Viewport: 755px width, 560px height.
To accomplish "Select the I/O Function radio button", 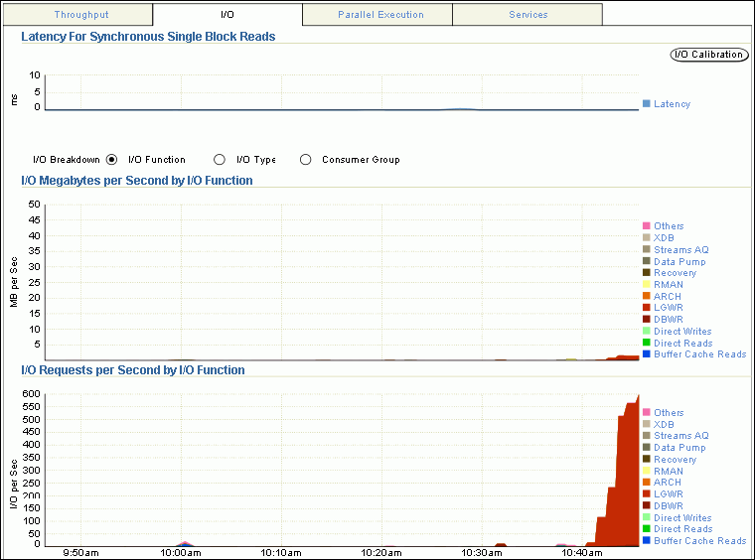I will click(x=111, y=160).
